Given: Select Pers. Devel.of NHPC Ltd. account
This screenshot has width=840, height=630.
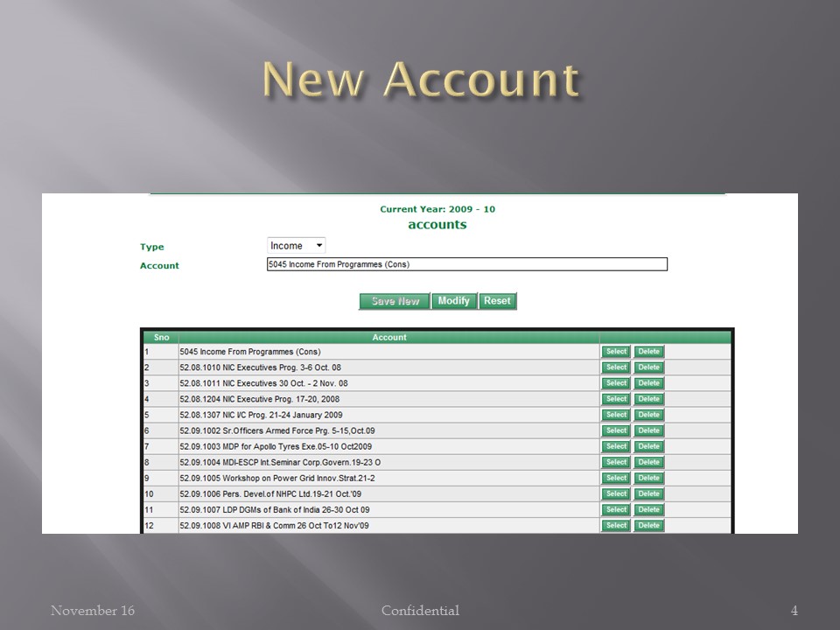Looking at the screenshot, I should pyautogui.click(x=615, y=493).
